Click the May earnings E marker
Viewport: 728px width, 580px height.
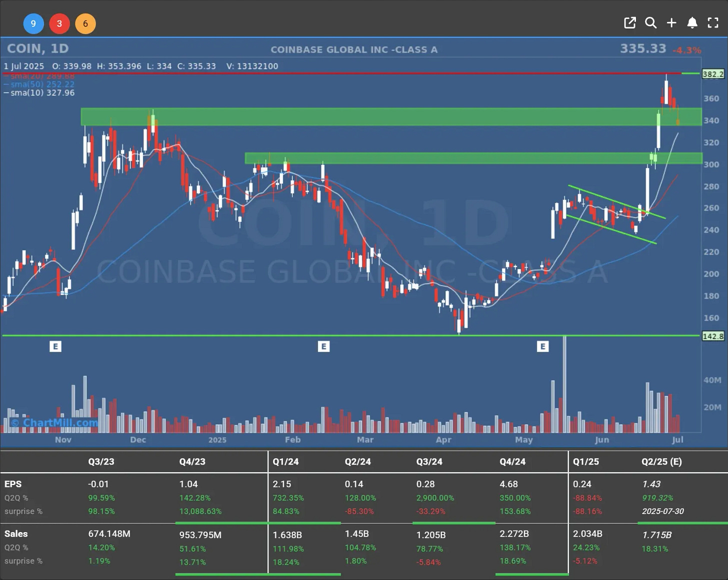543,346
